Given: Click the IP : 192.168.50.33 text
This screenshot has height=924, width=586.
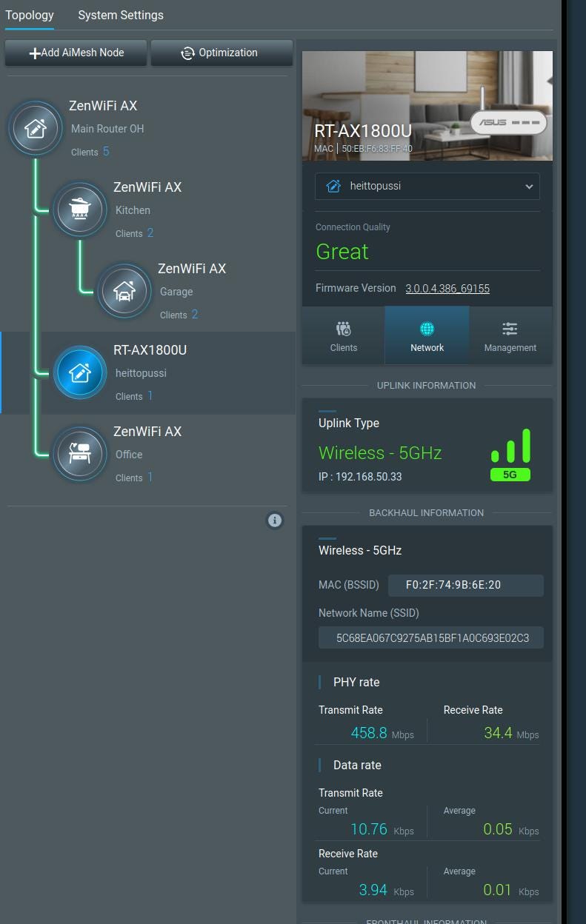Looking at the screenshot, I should point(360,477).
